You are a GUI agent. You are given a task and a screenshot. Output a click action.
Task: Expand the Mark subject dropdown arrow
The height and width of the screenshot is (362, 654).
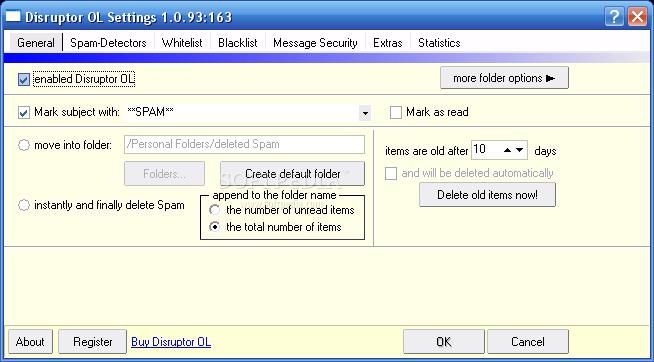pos(365,113)
